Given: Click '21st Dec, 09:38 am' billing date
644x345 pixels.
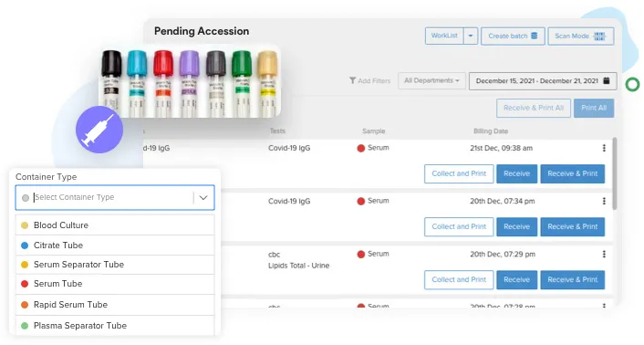Looking at the screenshot, I should click(x=501, y=148).
